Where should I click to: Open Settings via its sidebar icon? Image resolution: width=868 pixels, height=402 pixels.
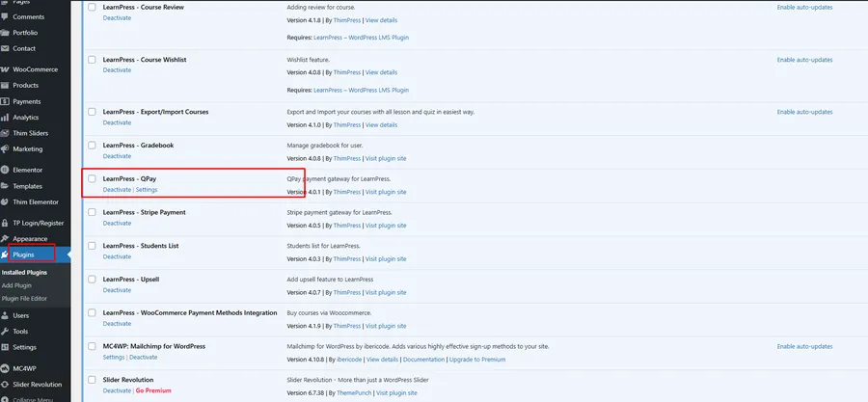click(x=6, y=347)
